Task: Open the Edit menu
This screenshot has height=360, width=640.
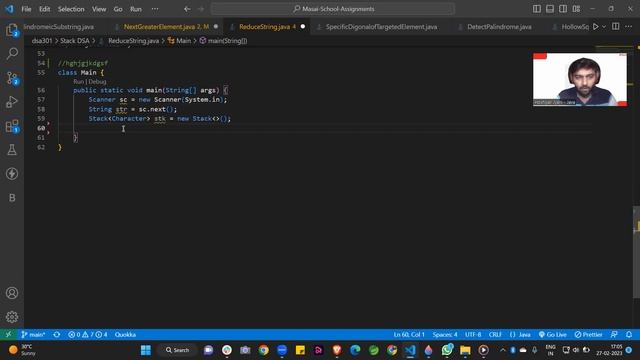Action: tap(44, 9)
